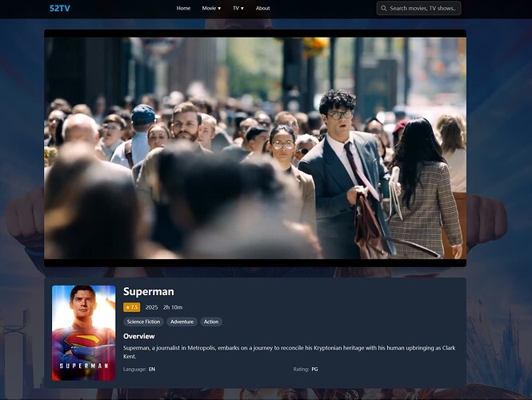Click the 2h 10m runtime text

coord(173,307)
